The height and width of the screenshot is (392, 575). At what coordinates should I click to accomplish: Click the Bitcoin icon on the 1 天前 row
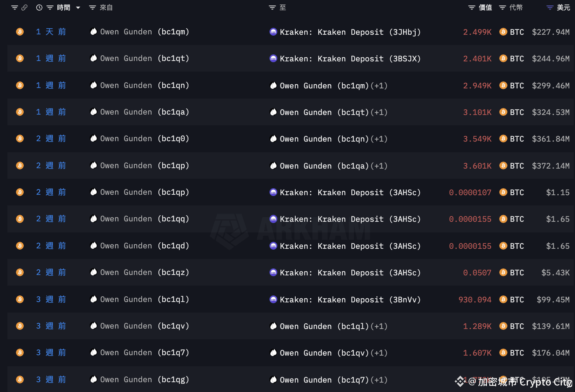coord(20,32)
